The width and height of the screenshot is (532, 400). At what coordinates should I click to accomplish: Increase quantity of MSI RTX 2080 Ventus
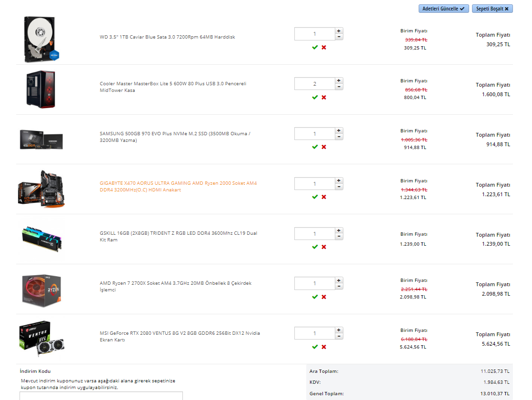point(339,330)
